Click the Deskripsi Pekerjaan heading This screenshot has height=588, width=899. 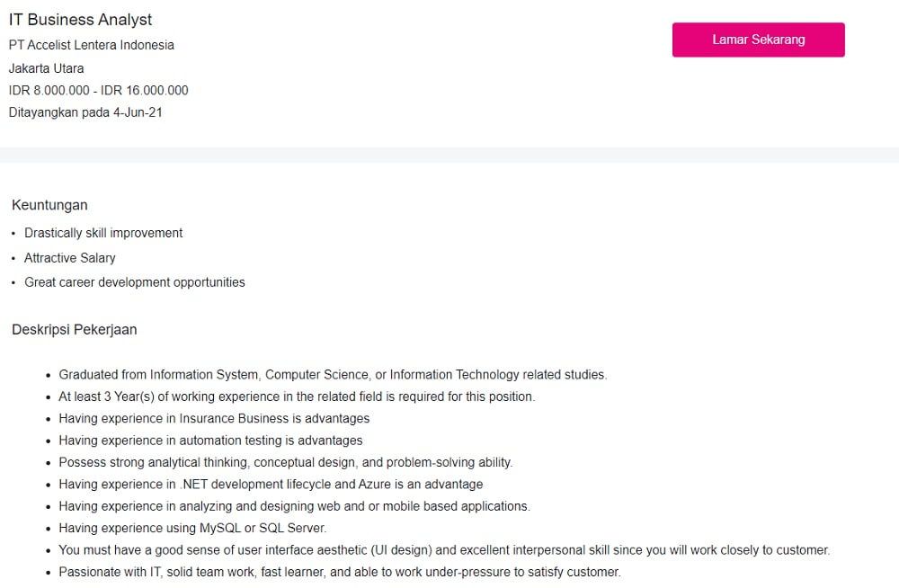coord(75,329)
